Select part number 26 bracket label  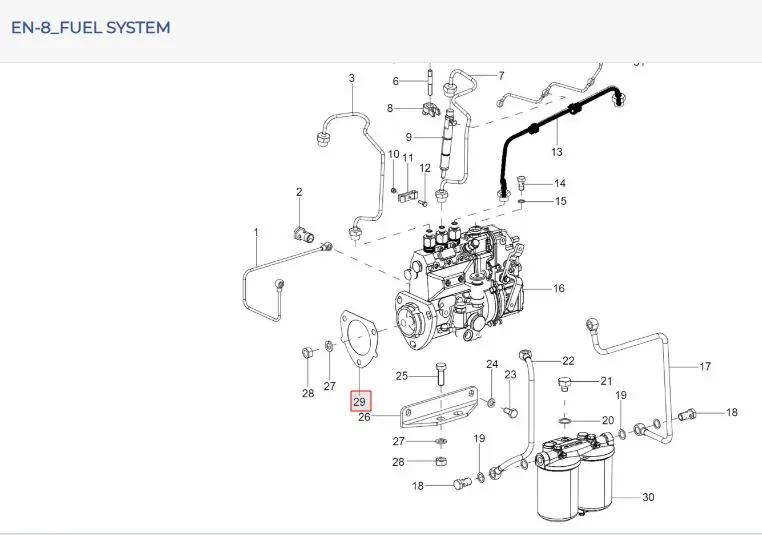point(364,417)
